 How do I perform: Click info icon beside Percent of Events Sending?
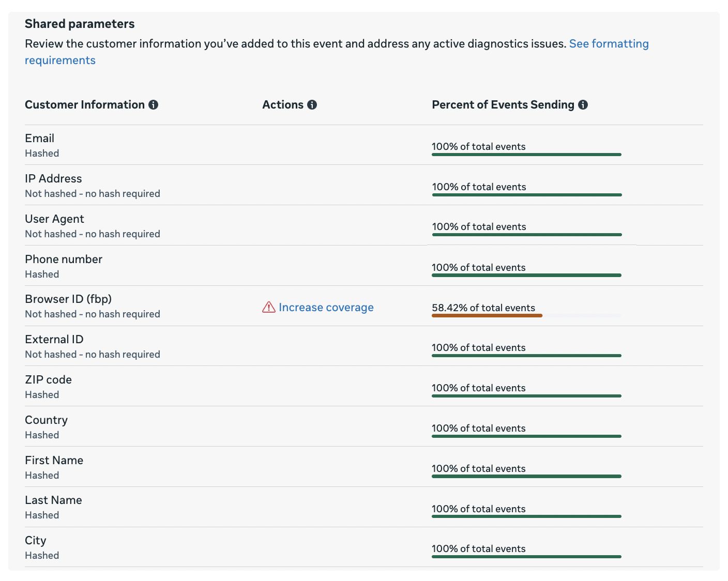[x=583, y=105]
